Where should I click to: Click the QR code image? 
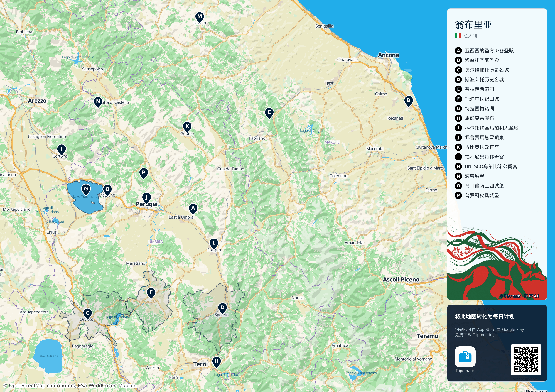click(526, 360)
